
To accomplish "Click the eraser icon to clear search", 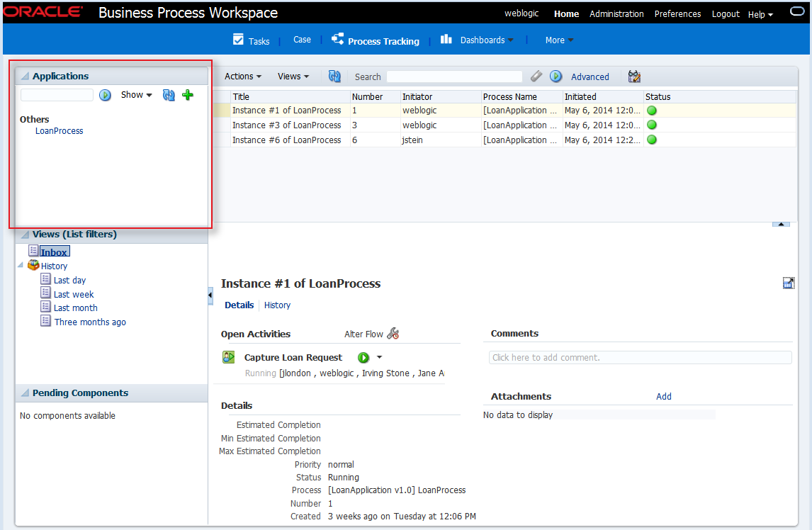I will coord(536,77).
